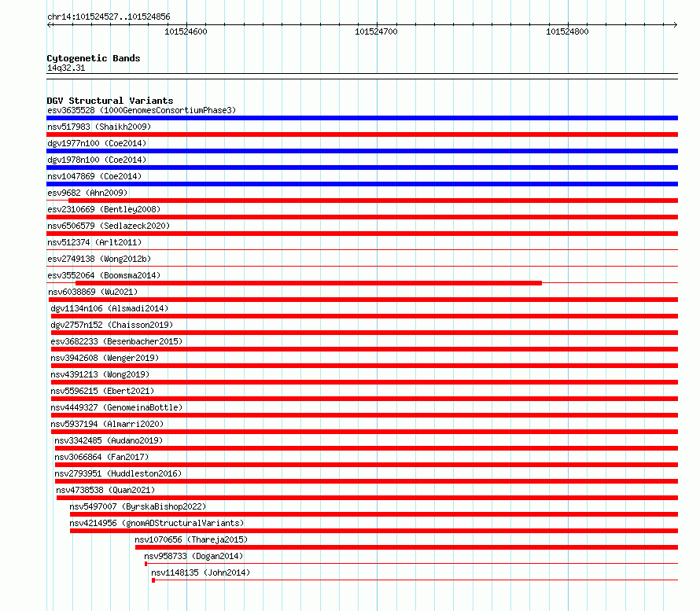This screenshot has height=611, width=700.
Task: Open the nsv4214956 (gnomADStructuralVariants) label
Action: coord(157,523)
